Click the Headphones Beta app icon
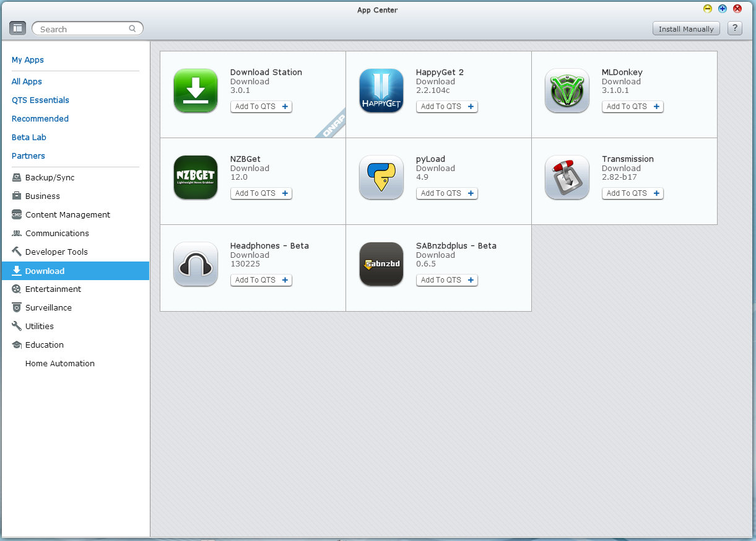The height and width of the screenshot is (541, 756). (x=196, y=264)
